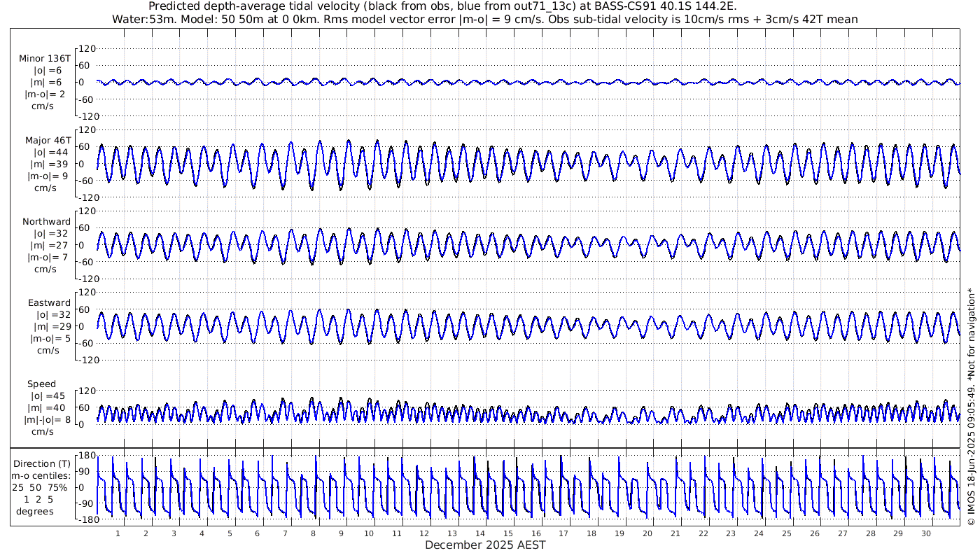Select the 'Minor 136T' panel label
Screen dimensions: 980x560
click(x=45, y=59)
